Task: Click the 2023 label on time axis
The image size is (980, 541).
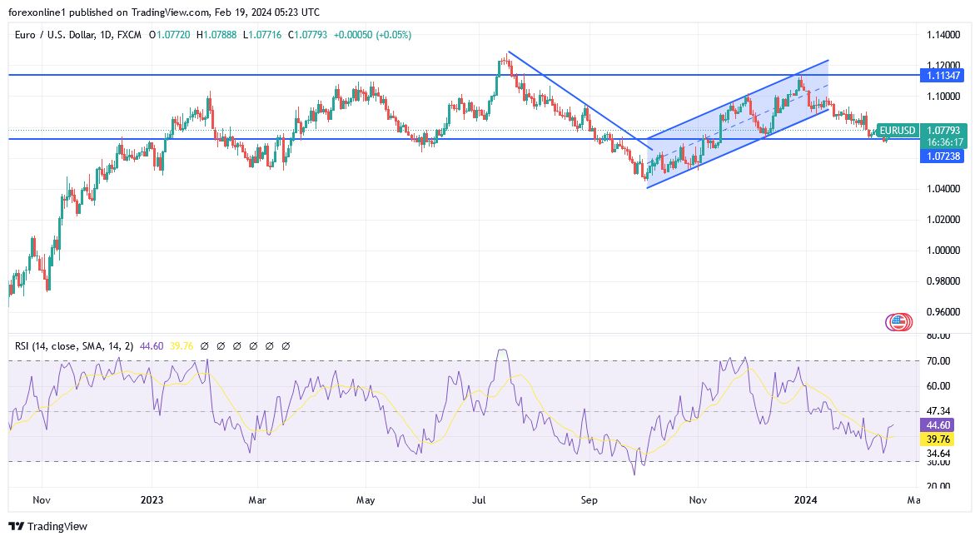Action: [152, 499]
